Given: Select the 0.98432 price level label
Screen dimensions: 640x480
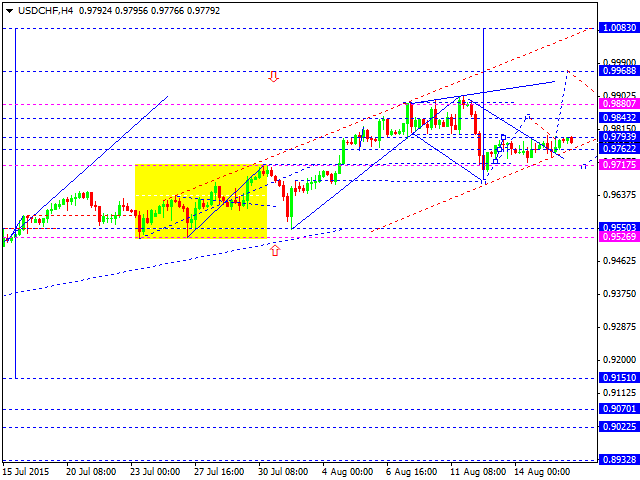Looking at the screenshot, I should 618,117.
